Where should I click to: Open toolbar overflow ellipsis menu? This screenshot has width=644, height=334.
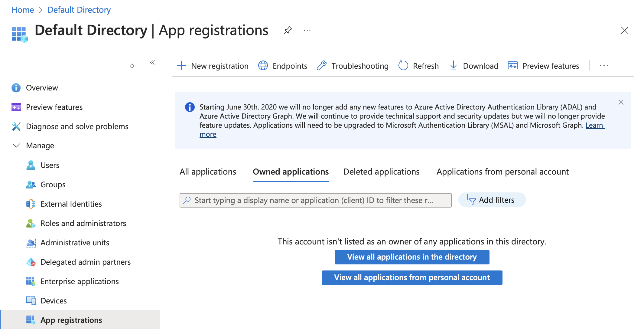click(604, 66)
